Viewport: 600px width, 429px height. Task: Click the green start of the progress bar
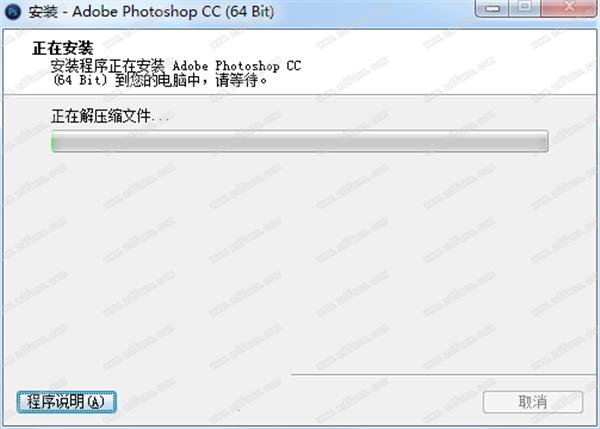54,141
